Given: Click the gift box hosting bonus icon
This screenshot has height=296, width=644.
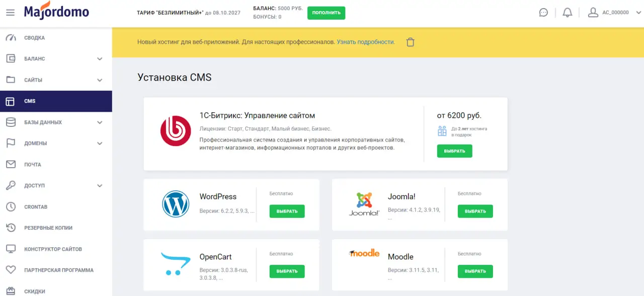Looking at the screenshot, I should click(442, 131).
